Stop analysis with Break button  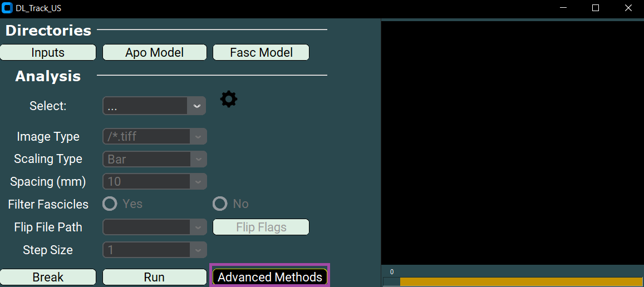coord(48,277)
